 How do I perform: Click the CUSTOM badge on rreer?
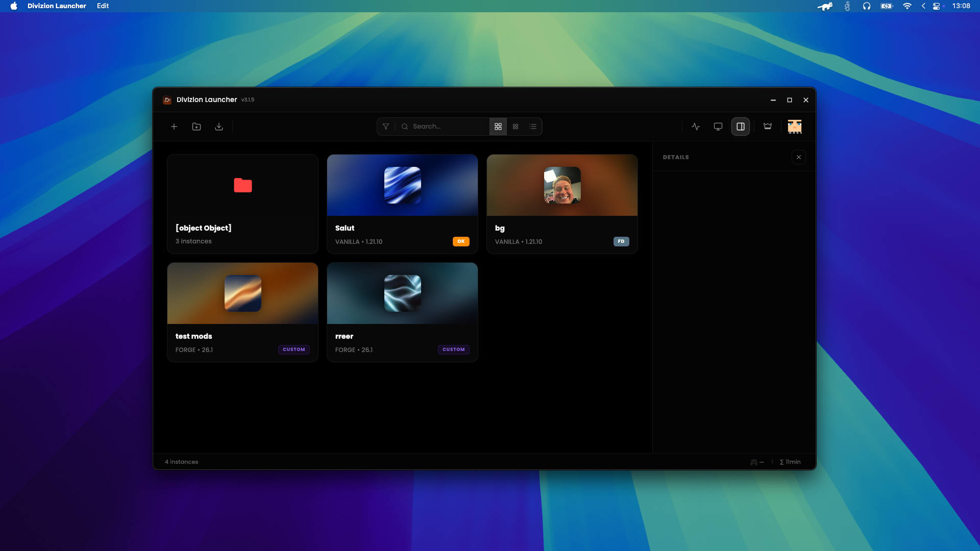click(x=454, y=349)
